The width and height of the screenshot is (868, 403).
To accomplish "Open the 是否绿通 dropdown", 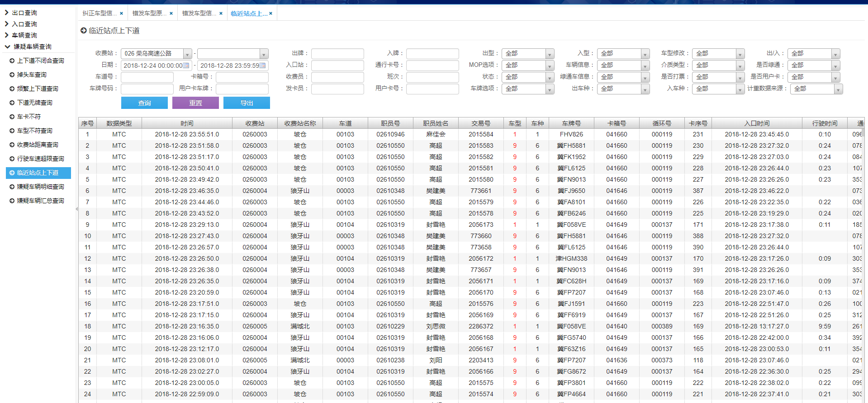I will 835,66.
